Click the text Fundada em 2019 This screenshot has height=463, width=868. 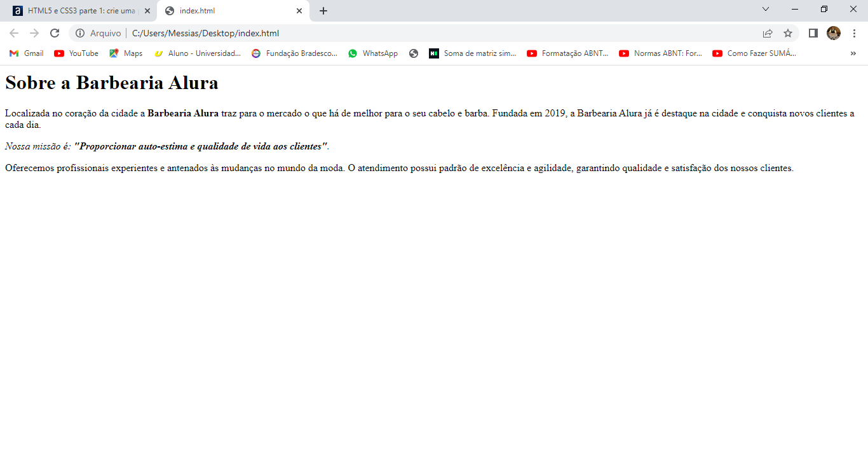[529, 114]
